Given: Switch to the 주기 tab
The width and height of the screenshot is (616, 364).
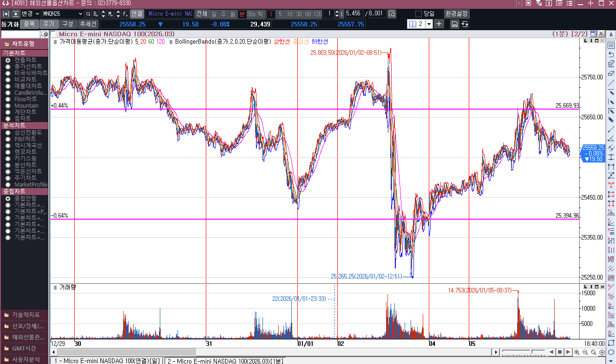Looking at the screenshot, I should (x=48, y=24).
